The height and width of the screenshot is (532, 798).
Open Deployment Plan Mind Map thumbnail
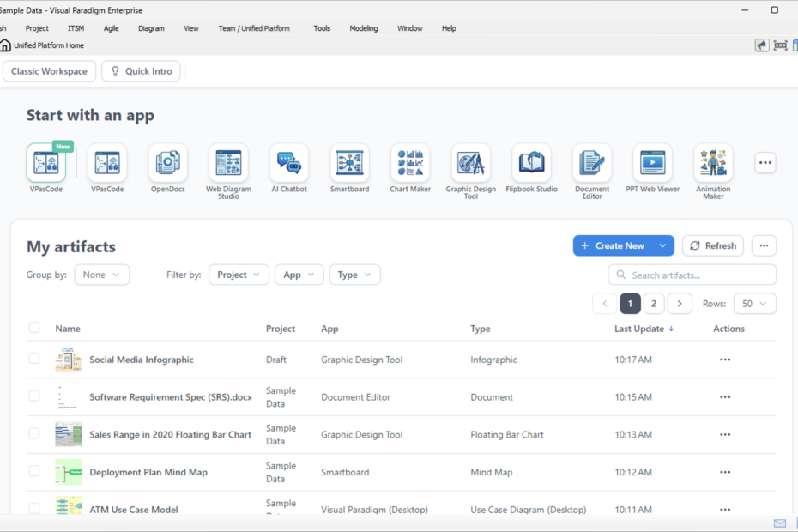[68, 472]
